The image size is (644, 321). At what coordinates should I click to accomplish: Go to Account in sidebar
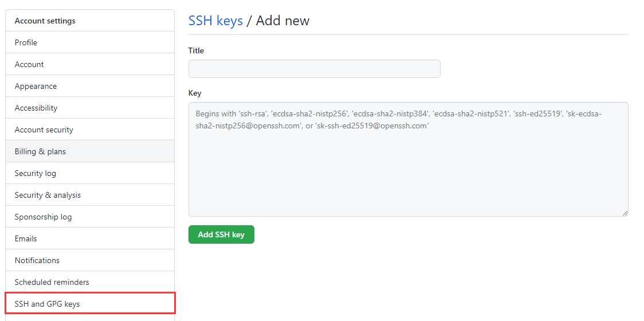[x=29, y=64]
